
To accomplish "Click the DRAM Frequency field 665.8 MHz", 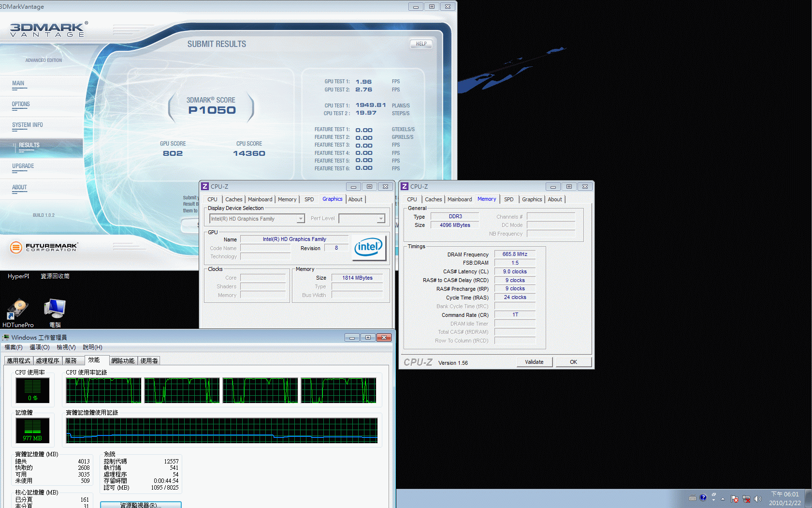I will pyautogui.click(x=515, y=254).
